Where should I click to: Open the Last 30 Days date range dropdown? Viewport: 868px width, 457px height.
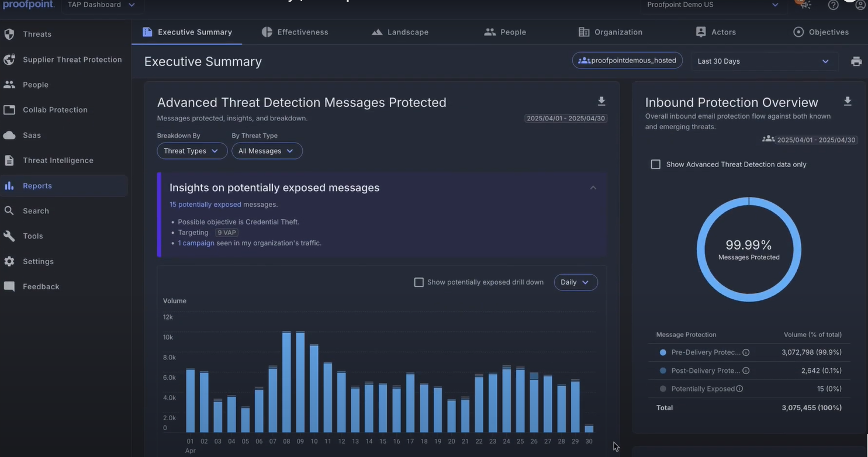[x=763, y=61]
